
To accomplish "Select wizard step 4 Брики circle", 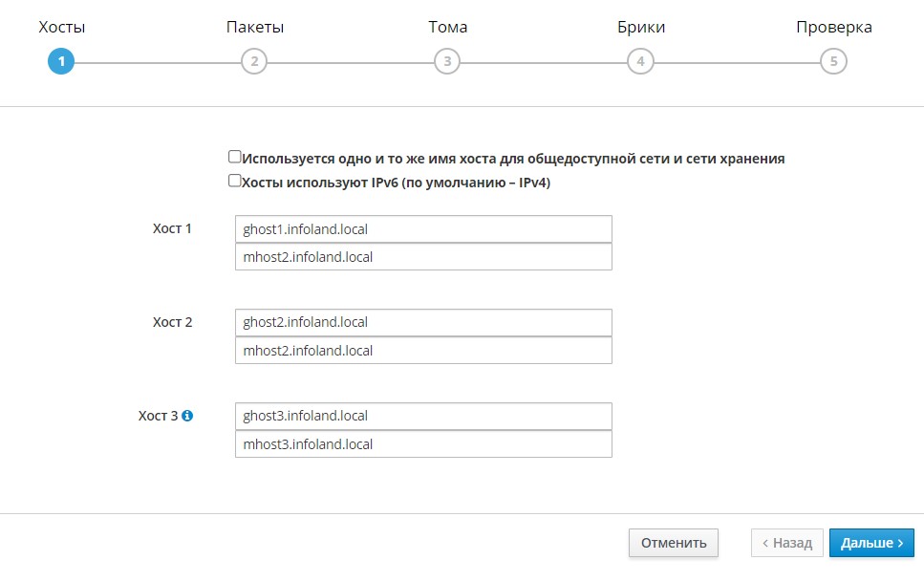I will coord(640,61).
